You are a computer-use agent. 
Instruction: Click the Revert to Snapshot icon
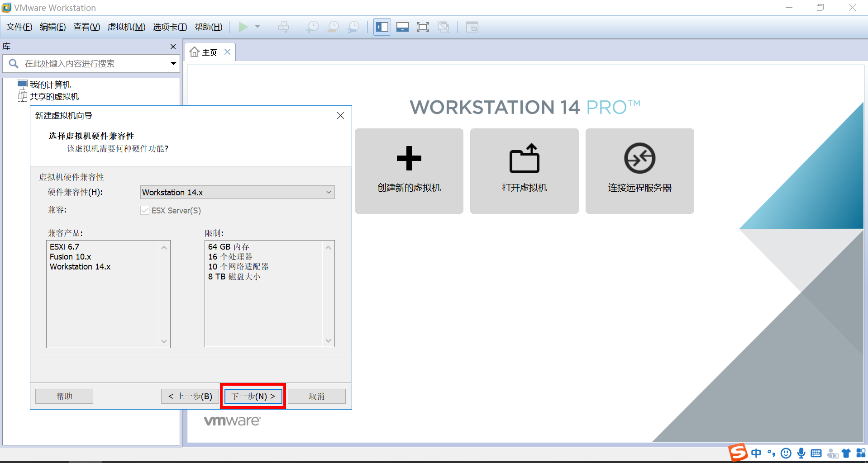tap(333, 27)
